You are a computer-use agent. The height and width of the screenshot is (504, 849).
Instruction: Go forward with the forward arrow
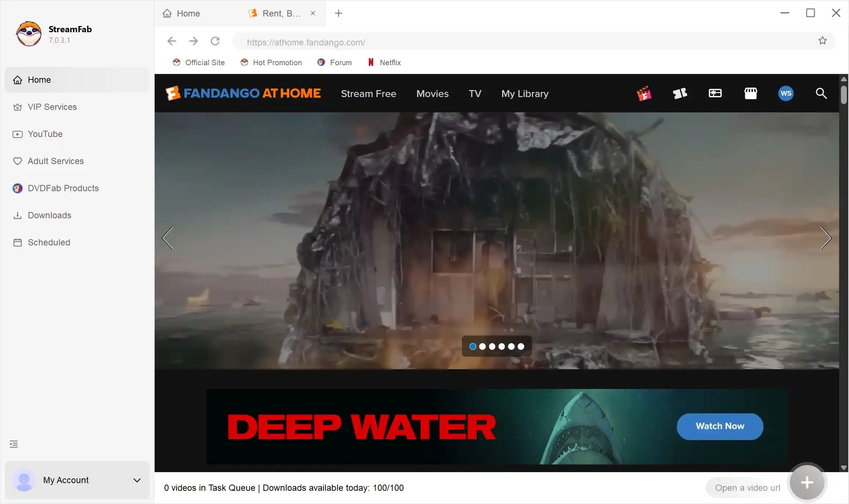[x=193, y=41]
